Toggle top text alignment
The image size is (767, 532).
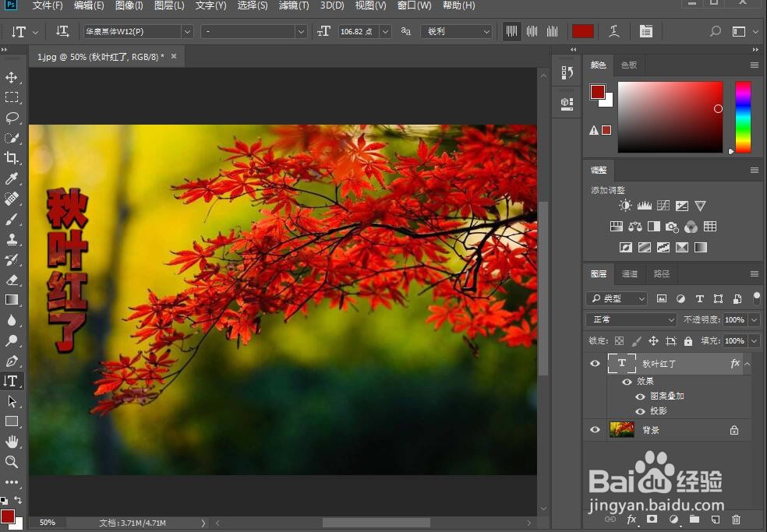coord(511,31)
